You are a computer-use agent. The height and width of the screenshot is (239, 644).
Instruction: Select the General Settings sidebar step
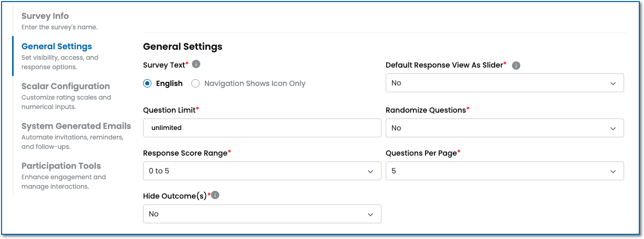57,47
